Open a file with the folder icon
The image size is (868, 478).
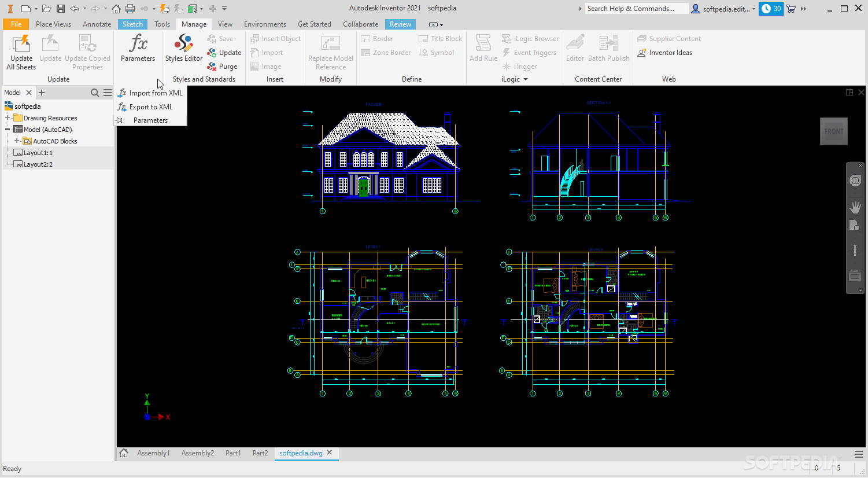tap(46, 9)
